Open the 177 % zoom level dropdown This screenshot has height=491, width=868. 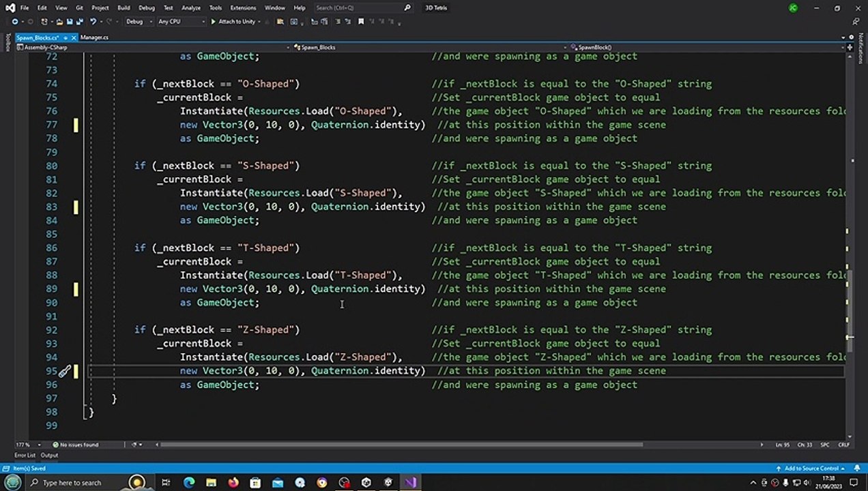(x=29, y=445)
